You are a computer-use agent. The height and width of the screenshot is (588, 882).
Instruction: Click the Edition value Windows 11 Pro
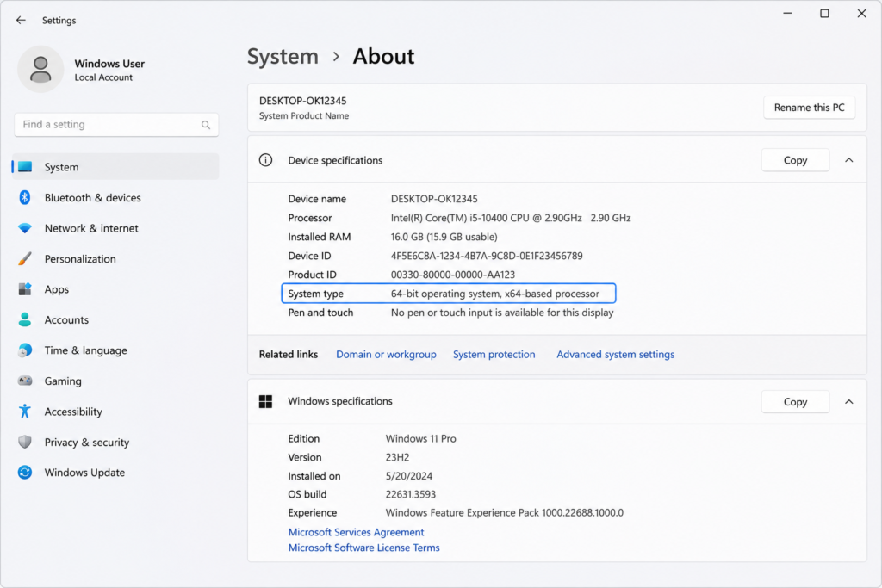(x=420, y=438)
